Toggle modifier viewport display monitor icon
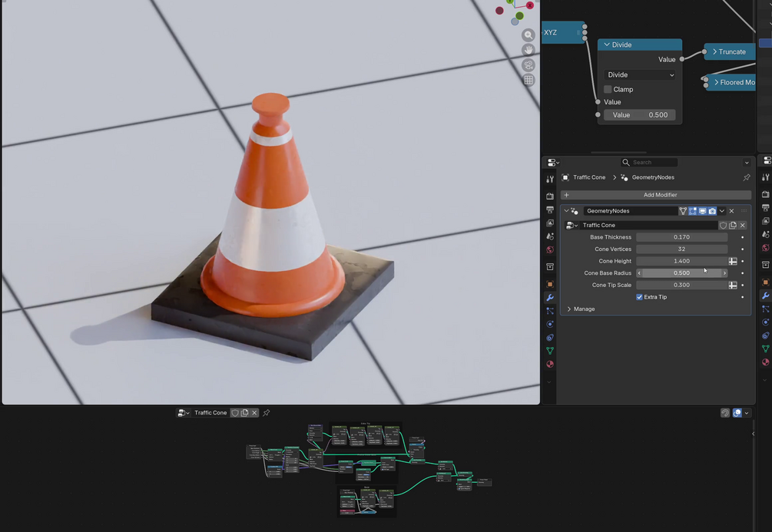 point(703,210)
